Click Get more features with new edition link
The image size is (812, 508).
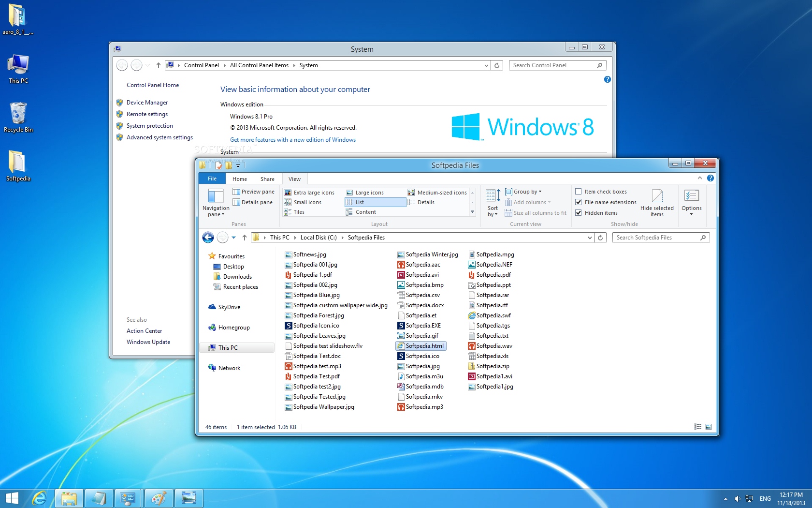coord(293,140)
